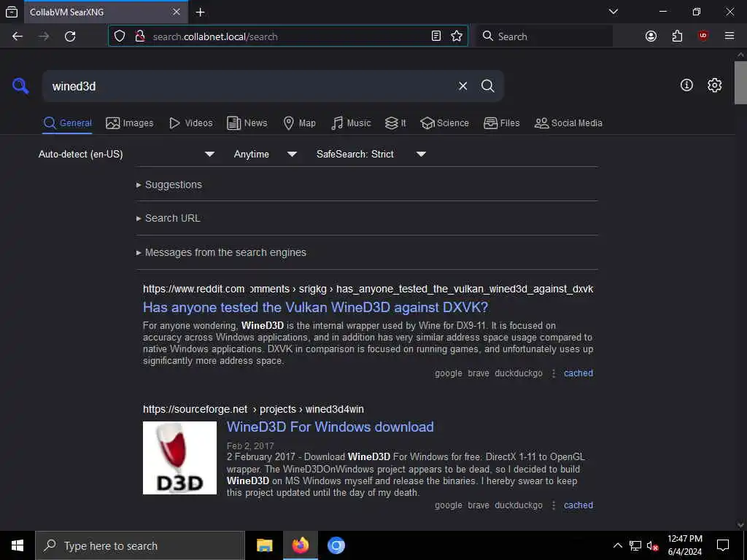Click the WineD3D wine glass thumbnail
The height and width of the screenshot is (560, 747).
click(x=179, y=458)
